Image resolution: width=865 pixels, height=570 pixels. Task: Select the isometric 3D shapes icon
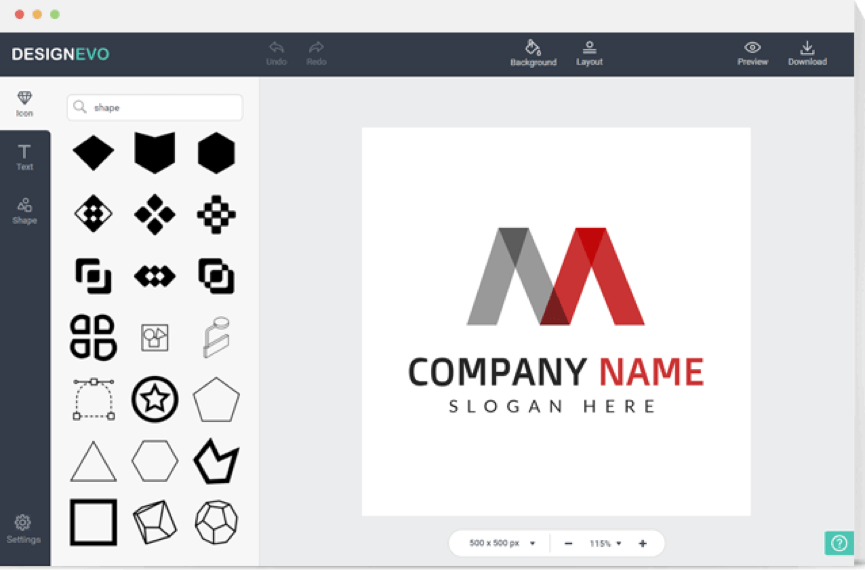pyautogui.click(x=216, y=337)
